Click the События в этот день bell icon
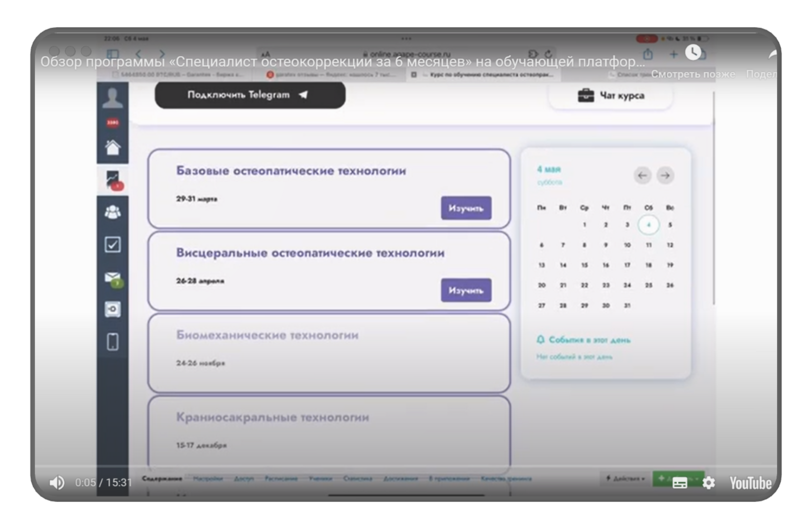Image resolution: width=812 pixels, height=529 pixels. click(x=540, y=340)
